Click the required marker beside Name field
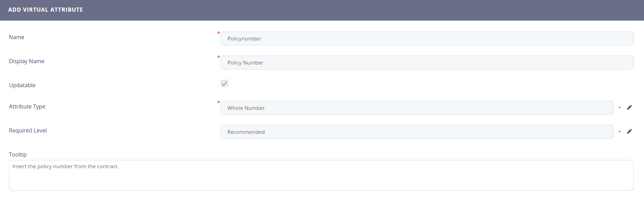Viewport: 644px width, 208px height. (219, 33)
